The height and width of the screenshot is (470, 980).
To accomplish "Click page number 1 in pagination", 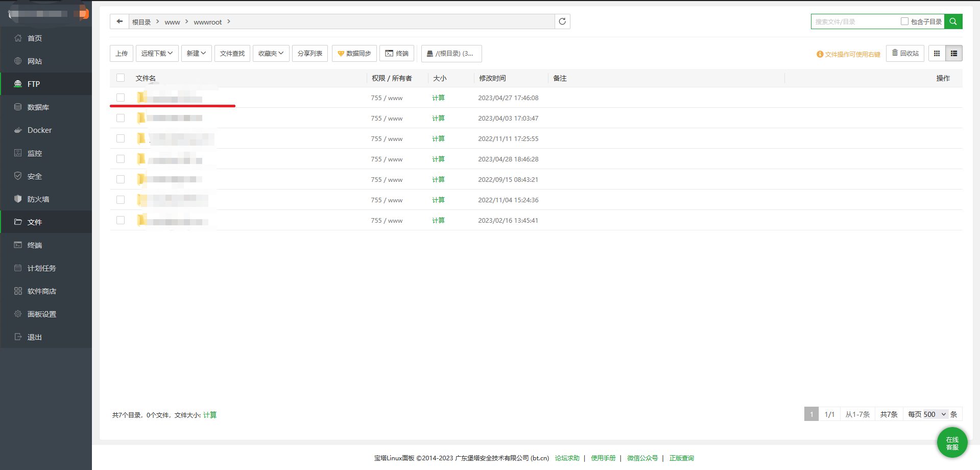I will pos(811,414).
